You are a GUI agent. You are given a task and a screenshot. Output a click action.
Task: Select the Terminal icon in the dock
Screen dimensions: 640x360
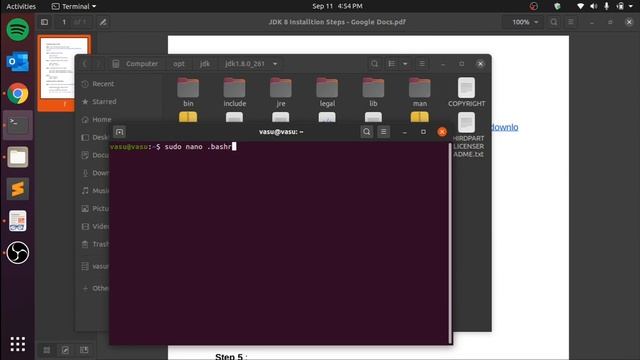[x=18, y=125]
